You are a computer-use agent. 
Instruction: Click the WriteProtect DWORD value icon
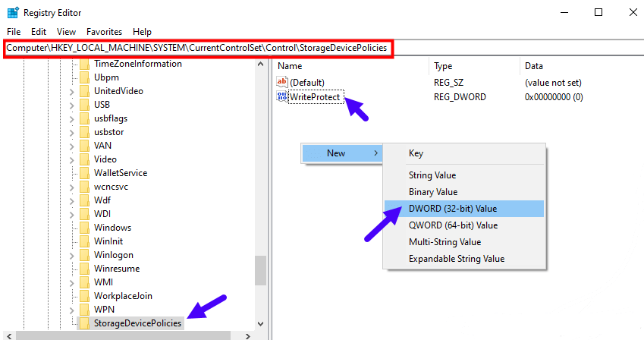(x=281, y=97)
